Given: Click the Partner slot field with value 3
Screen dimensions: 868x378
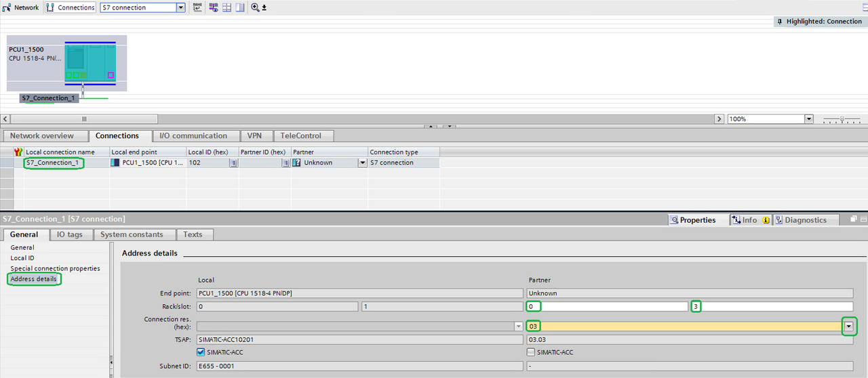Looking at the screenshot, I should pyautogui.click(x=772, y=307).
